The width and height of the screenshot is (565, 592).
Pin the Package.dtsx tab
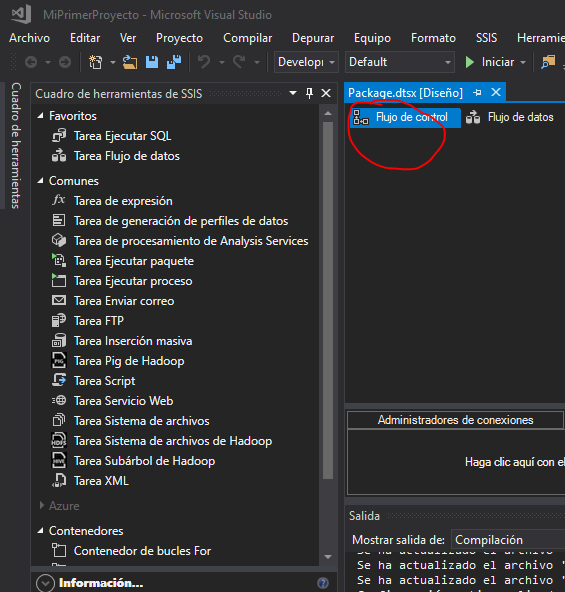pyautogui.click(x=477, y=92)
